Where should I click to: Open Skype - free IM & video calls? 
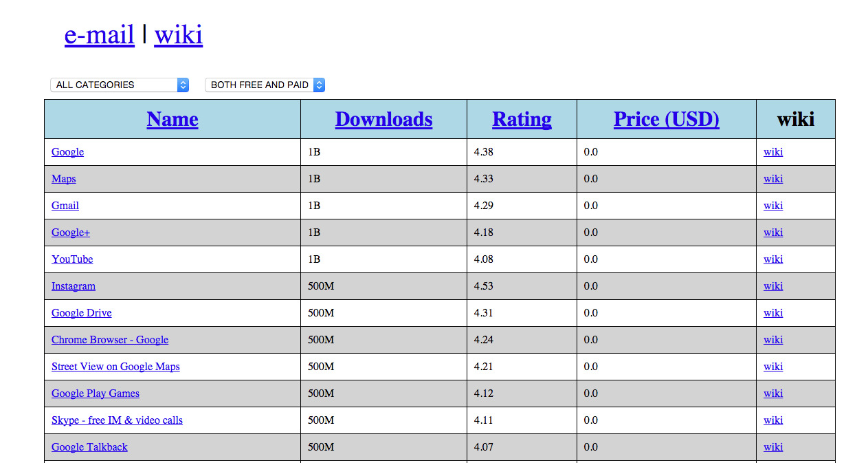(x=117, y=420)
